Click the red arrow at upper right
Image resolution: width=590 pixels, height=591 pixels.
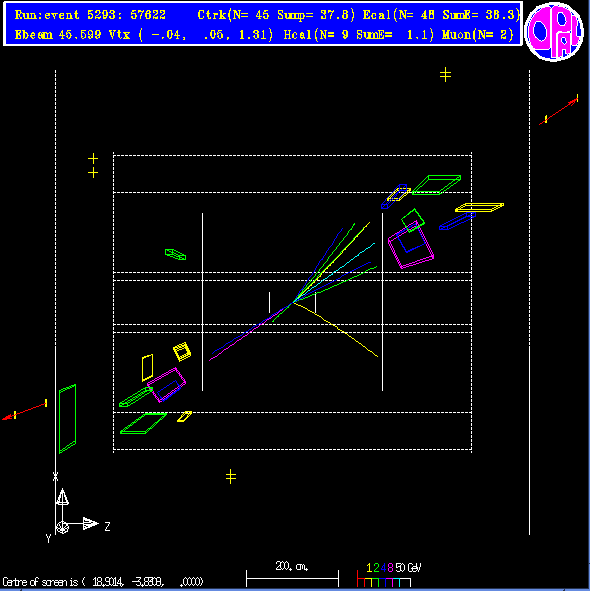click(559, 110)
